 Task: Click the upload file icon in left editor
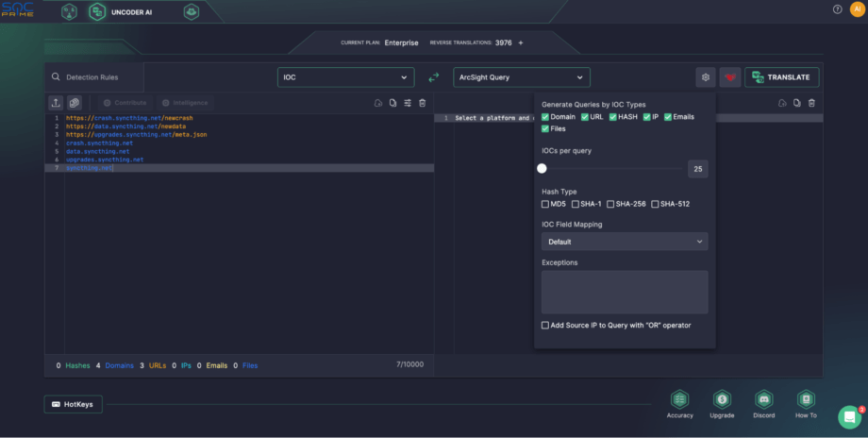click(56, 102)
